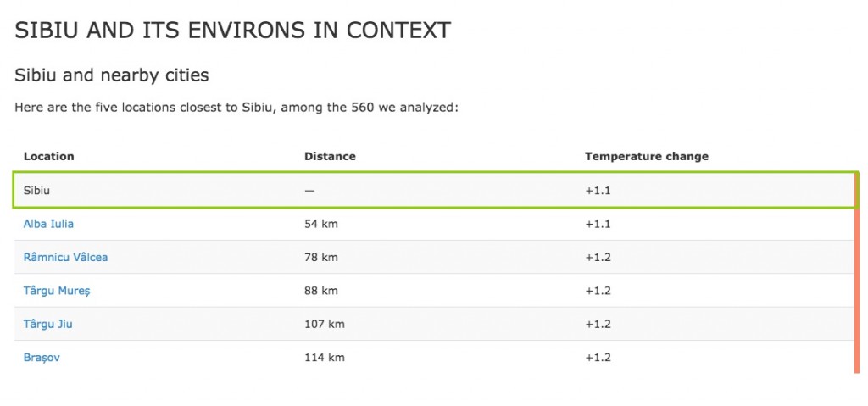The width and height of the screenshot is (868, 406).
Task: Open the Târgu Mureș link
Action: click(57, 291)
